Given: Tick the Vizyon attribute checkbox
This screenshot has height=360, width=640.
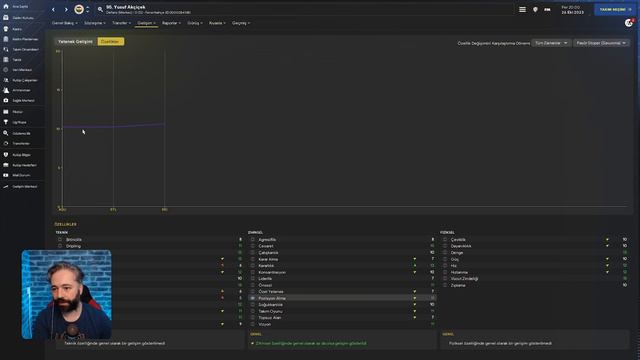Looking at the screenshot, I should pos(253,324).
